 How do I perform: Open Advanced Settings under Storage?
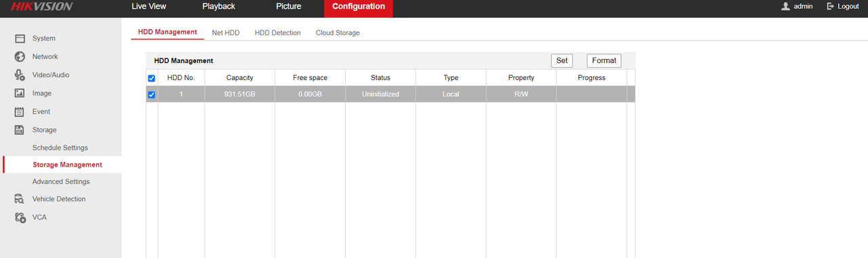point(61,181)
